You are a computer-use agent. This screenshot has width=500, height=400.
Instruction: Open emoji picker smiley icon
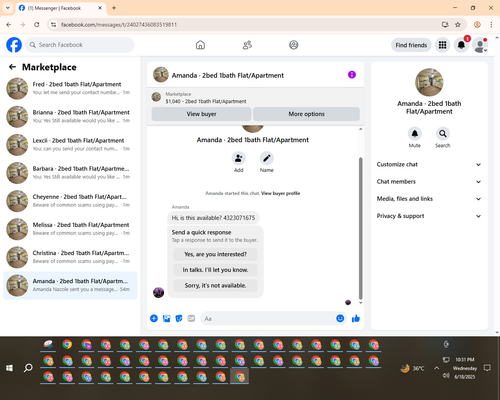coord(340,318)
